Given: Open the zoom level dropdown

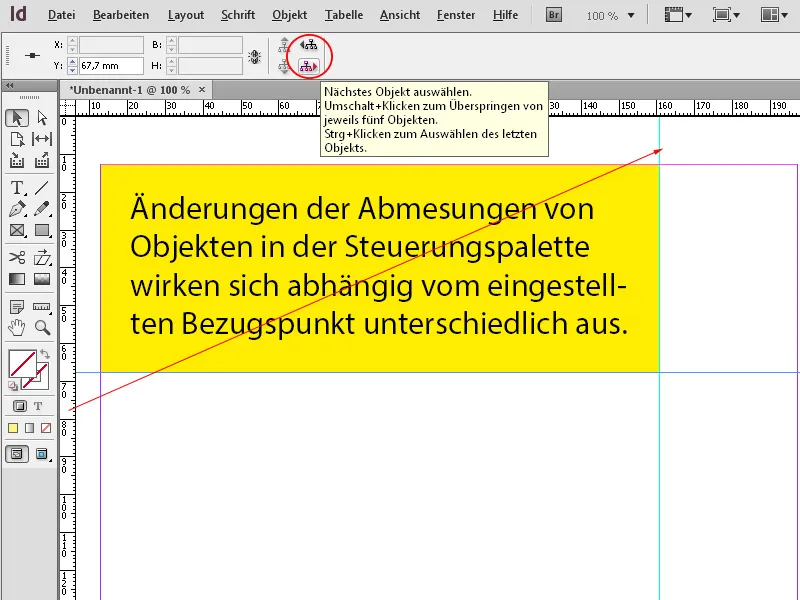Looking at the screenshot, I should pos(631,16).
